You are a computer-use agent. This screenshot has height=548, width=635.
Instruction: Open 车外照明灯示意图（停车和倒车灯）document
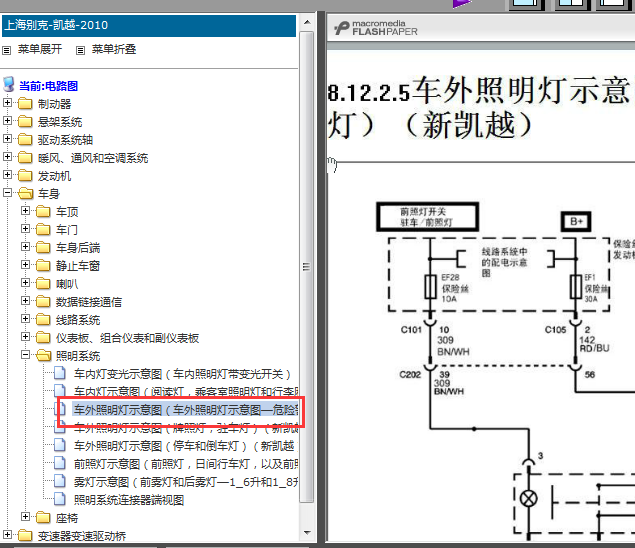point(186,446)
